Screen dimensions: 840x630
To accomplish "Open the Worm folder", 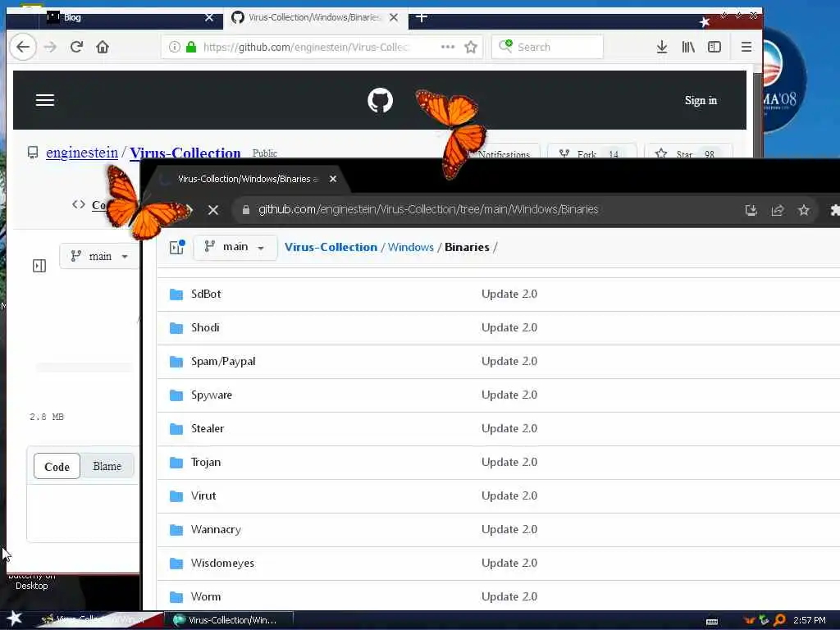I will (206, 597).
